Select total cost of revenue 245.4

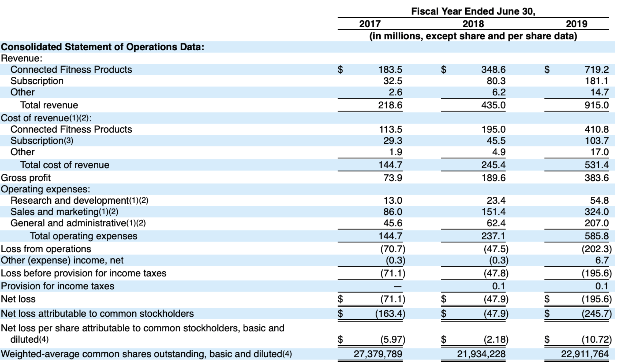point(493,165)
